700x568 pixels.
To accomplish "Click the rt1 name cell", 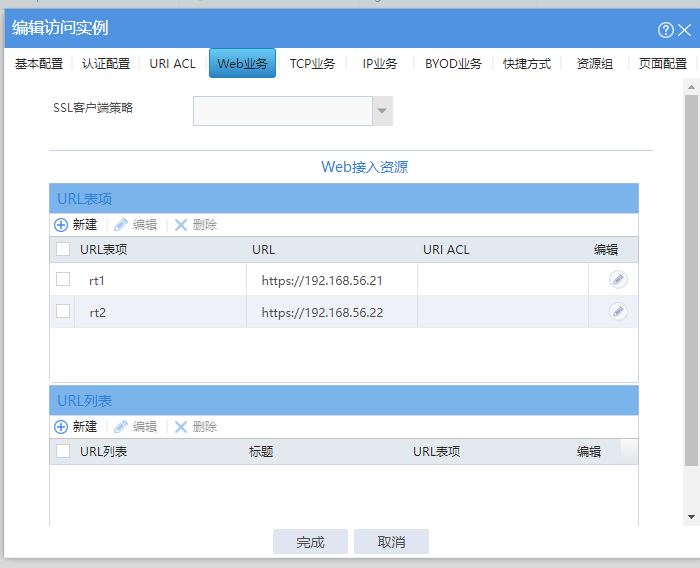I will point(160,280).
